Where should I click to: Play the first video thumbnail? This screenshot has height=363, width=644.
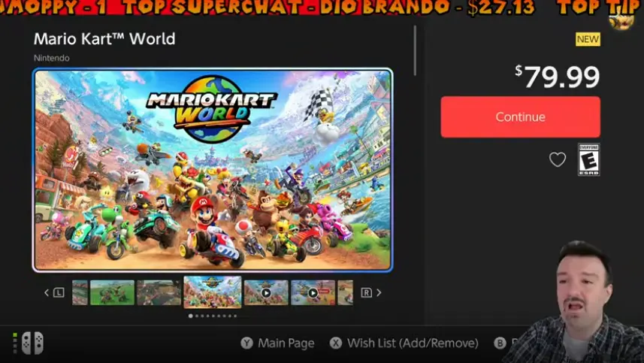(x=266, y=293)
